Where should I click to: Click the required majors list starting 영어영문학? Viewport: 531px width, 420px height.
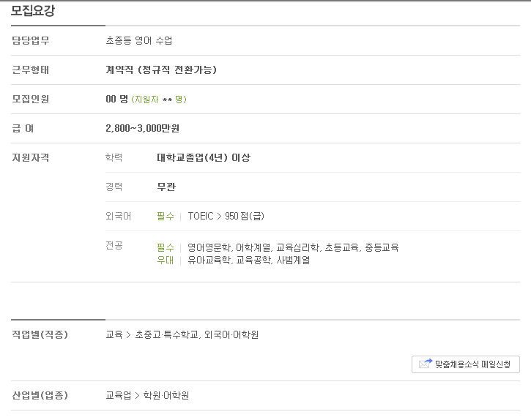coord(293,247)
